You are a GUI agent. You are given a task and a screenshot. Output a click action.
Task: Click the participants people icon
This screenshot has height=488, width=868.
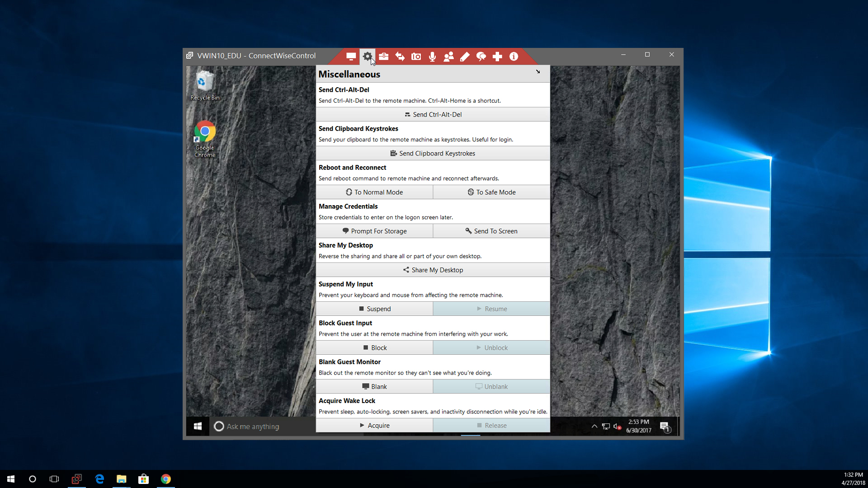(448, 56)
